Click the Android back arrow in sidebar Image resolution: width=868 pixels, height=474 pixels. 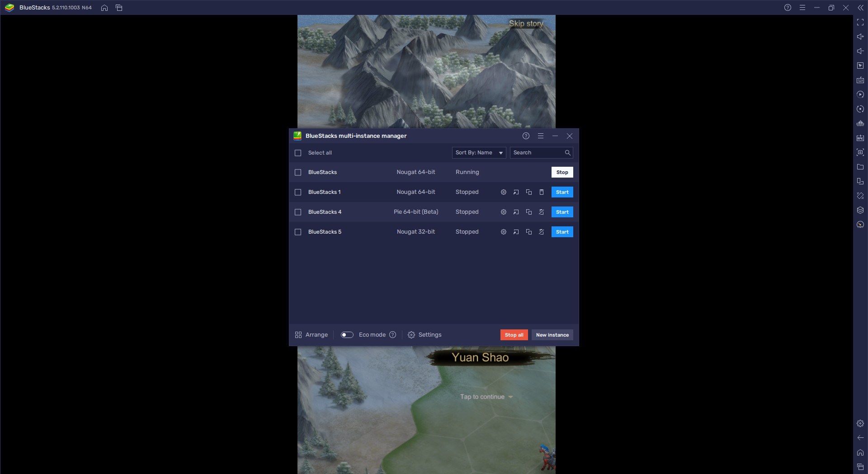pyautogui.click(x=860, y=438)
